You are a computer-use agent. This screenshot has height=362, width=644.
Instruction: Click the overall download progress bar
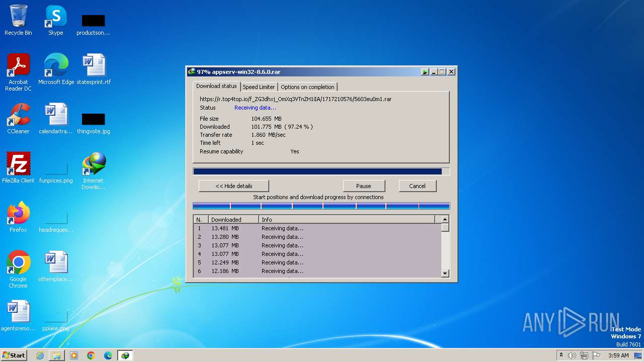[x=321, y=171]
